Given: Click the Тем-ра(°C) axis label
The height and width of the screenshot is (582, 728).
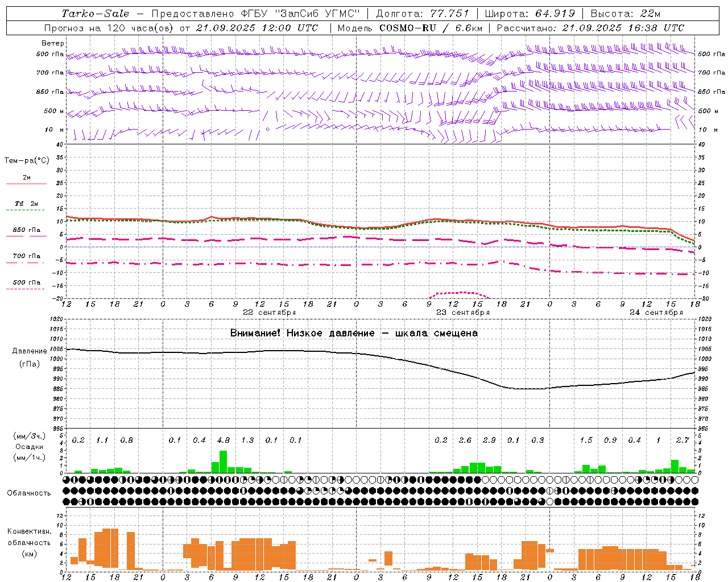Looking at the screenshot, I should pyautogui.click(x=27, y=161).
